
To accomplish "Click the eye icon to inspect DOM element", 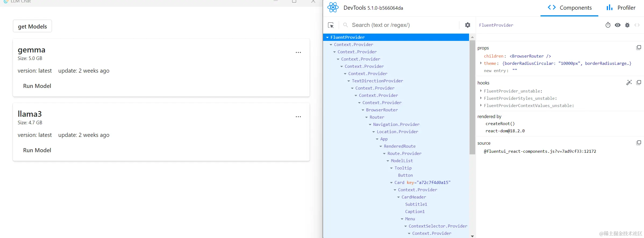I will coord(618,25).
